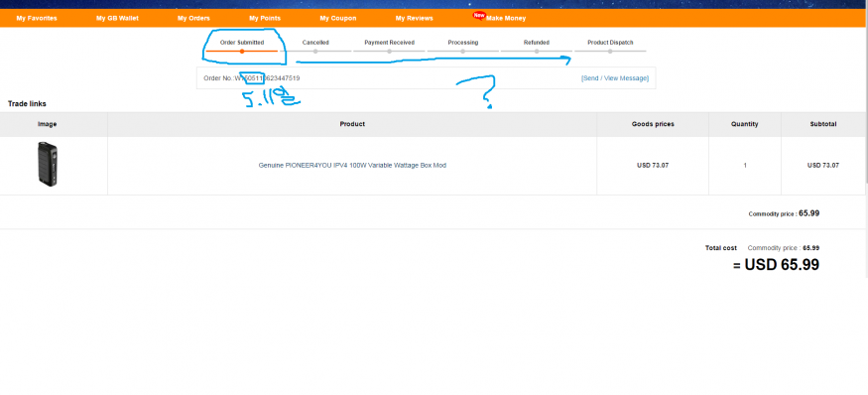Open Genuine PIONEER4YOU IPV4 product link
Screen dimensions: 868x395
point(352,165)
